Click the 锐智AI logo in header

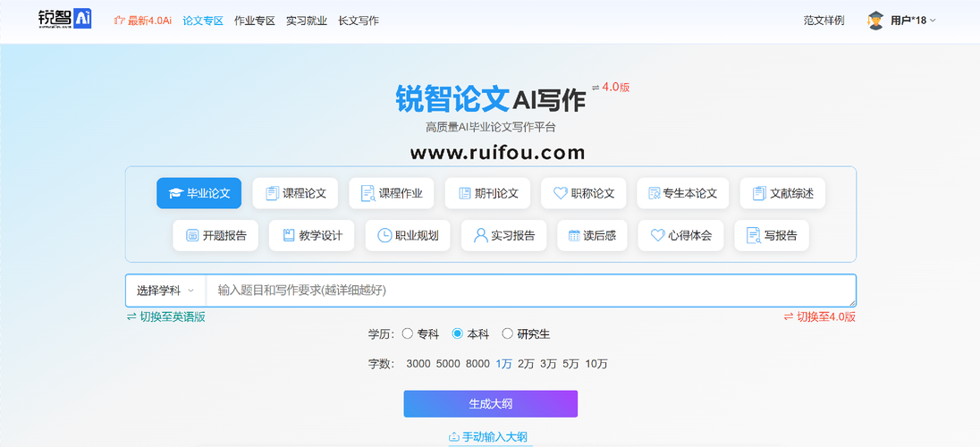(64, 20)
